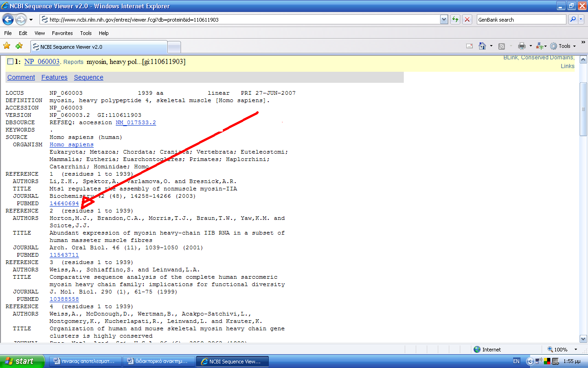Expand the address bar history dropdown

(444, 20)
